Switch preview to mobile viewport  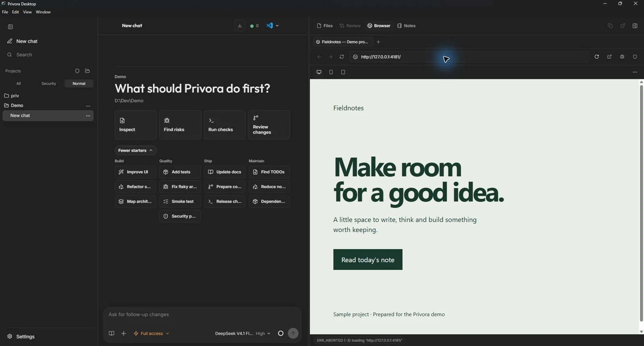tap(331, 72)
